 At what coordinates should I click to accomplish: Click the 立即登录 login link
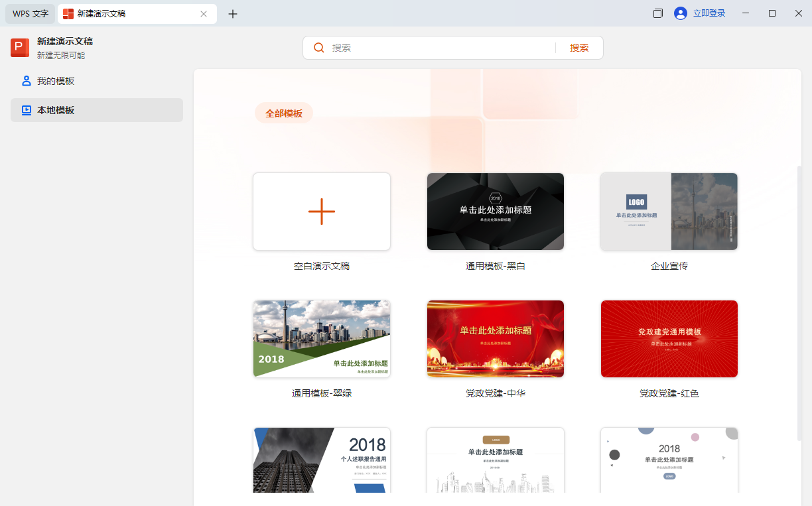[x=705, y=13]
